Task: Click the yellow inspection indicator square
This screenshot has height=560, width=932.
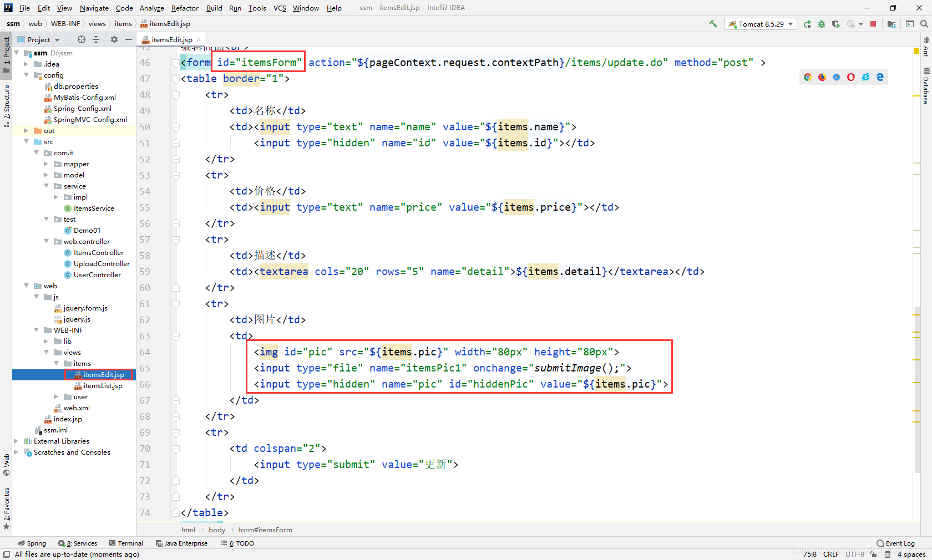Action: coord(916,51)
